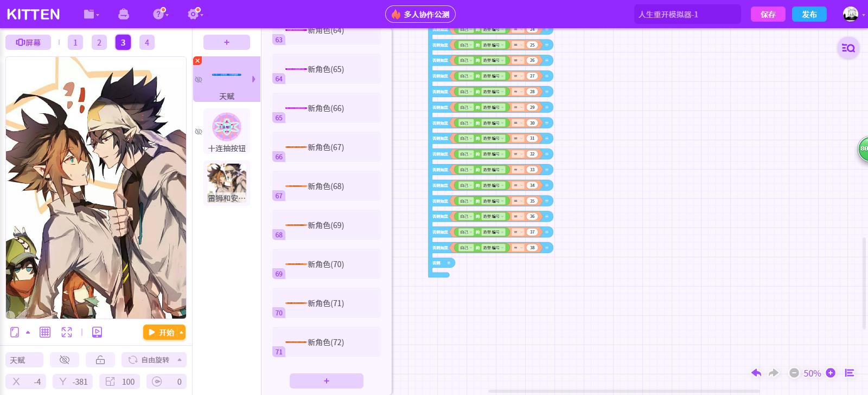The width and height of the screenshot is (868, 395).
Task: Tidy up blocks with the align icon
Action: coord(850,373)
